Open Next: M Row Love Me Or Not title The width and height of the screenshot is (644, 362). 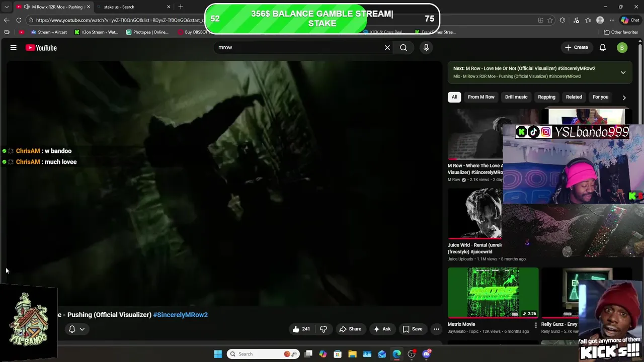tap(524, 68)
